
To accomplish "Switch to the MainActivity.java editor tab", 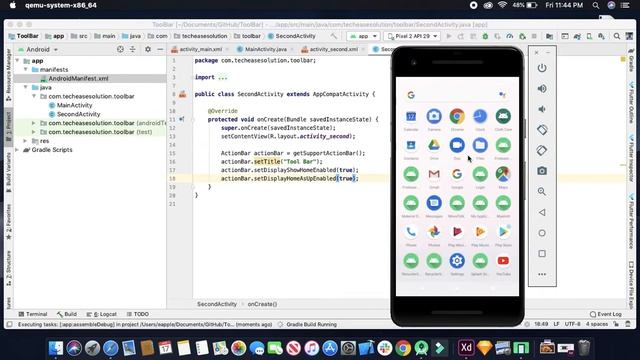I will coord(265,49).
